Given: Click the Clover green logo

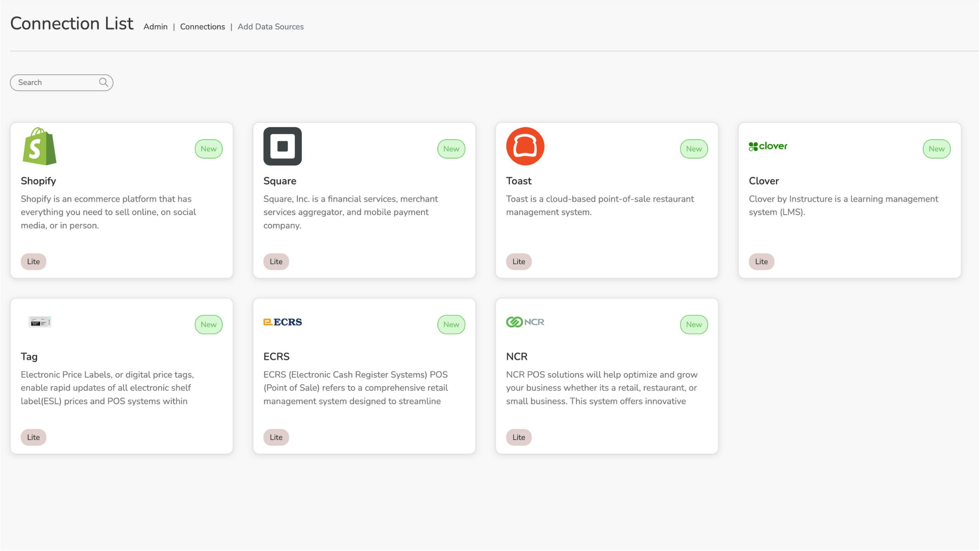Looking at the screenshot, I should pyautogui.click(x=768, y=146).
